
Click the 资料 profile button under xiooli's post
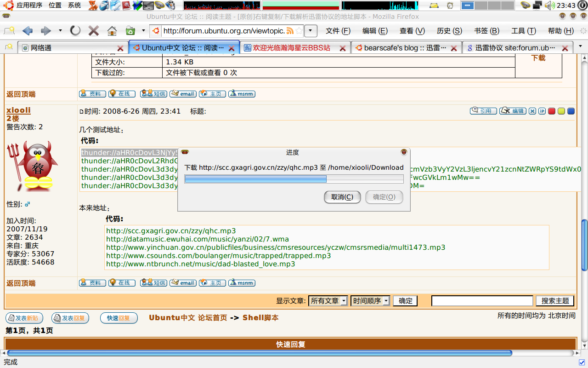pos(92,283)
